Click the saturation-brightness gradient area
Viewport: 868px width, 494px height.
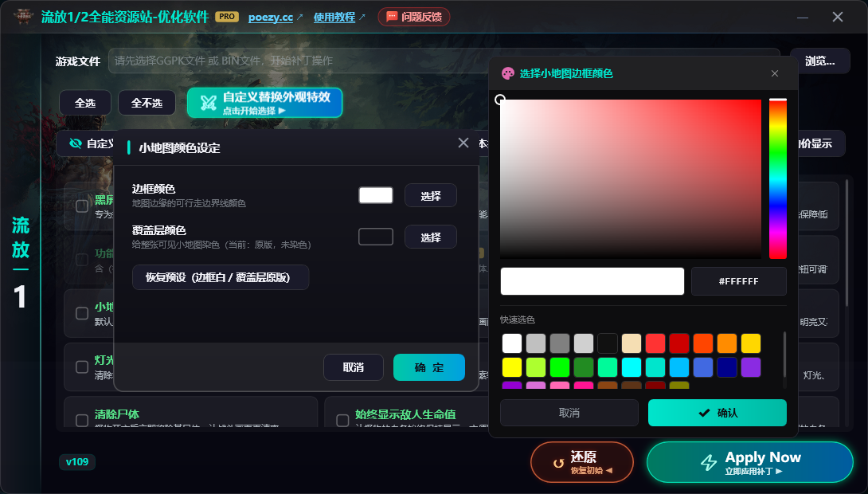631,179
